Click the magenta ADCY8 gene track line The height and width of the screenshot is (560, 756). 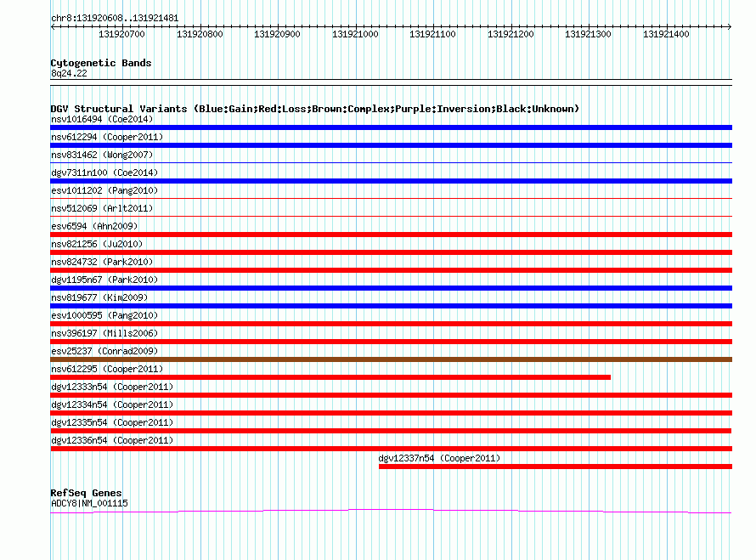tap(391, 511)
